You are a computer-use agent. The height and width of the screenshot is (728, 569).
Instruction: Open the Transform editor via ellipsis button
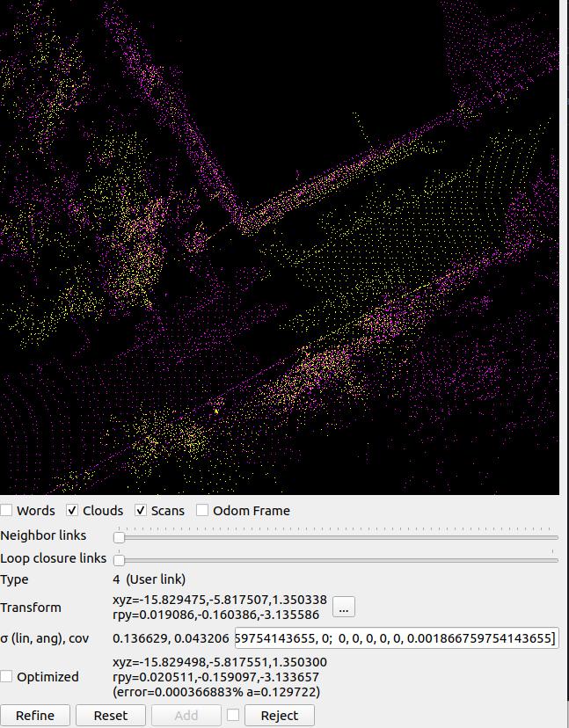[343, 607]
